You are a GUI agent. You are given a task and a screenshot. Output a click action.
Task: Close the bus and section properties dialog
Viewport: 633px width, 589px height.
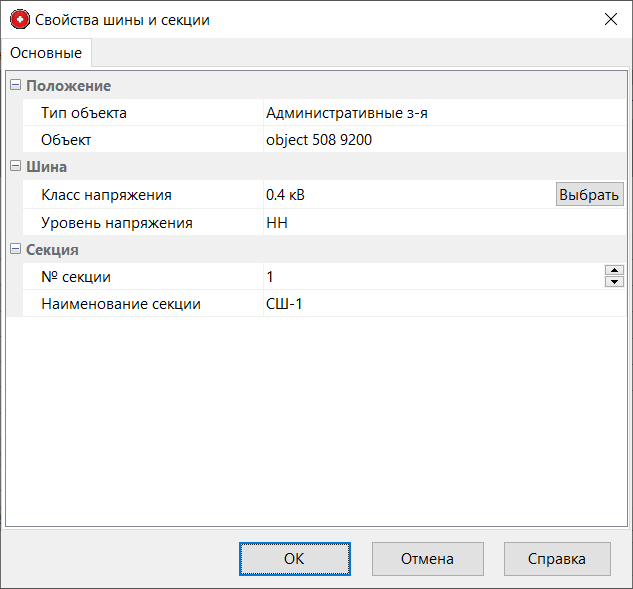[x=610, y=20]
